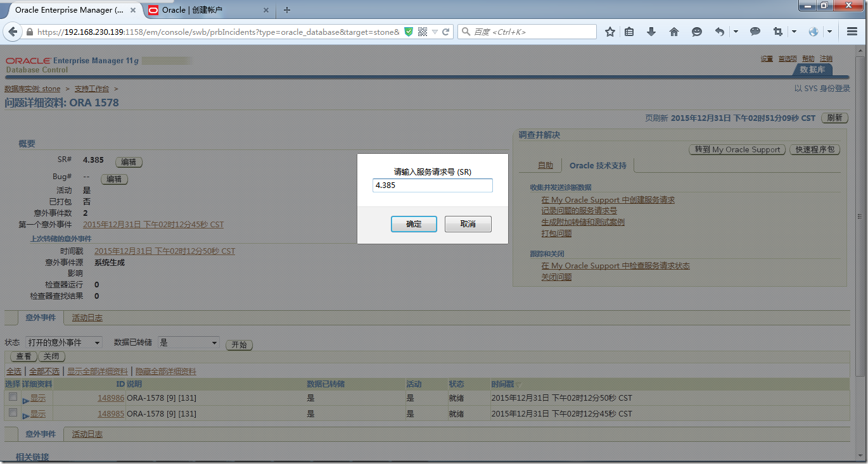
Task: Click the green shield icon in address bar
Action: click(x=409, y=32)
